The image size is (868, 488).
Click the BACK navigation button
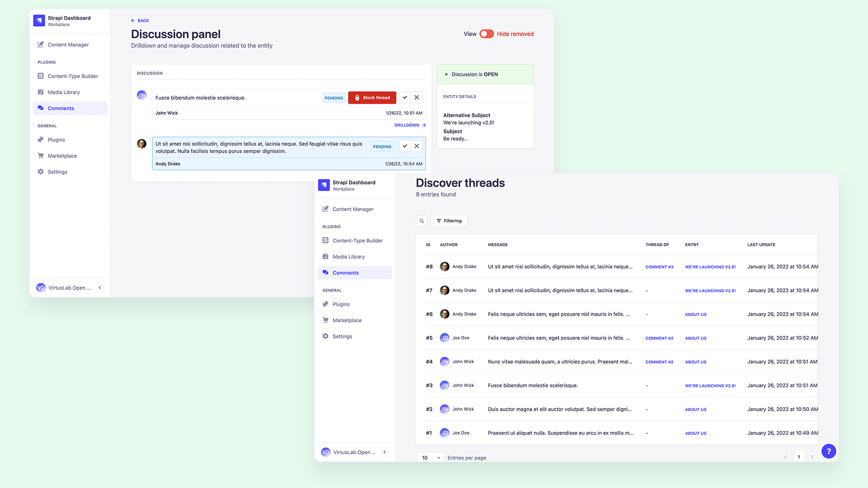click(140, 20)
